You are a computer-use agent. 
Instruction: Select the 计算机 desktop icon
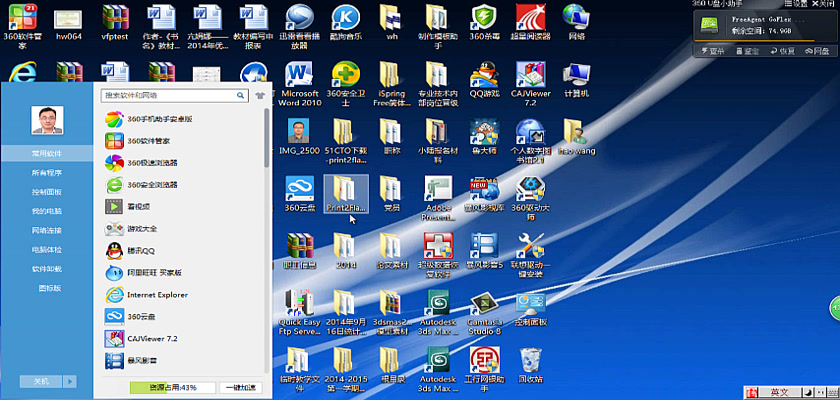click(576, 80)
